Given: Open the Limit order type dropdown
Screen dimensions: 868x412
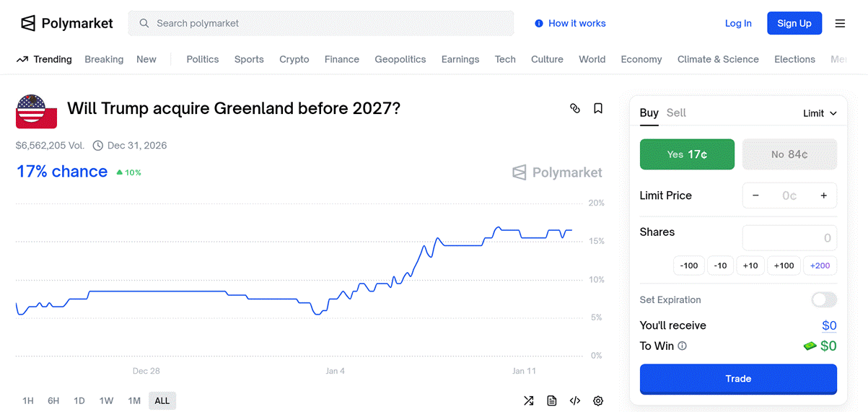Looking at the screenshot, I should point(820,113).
